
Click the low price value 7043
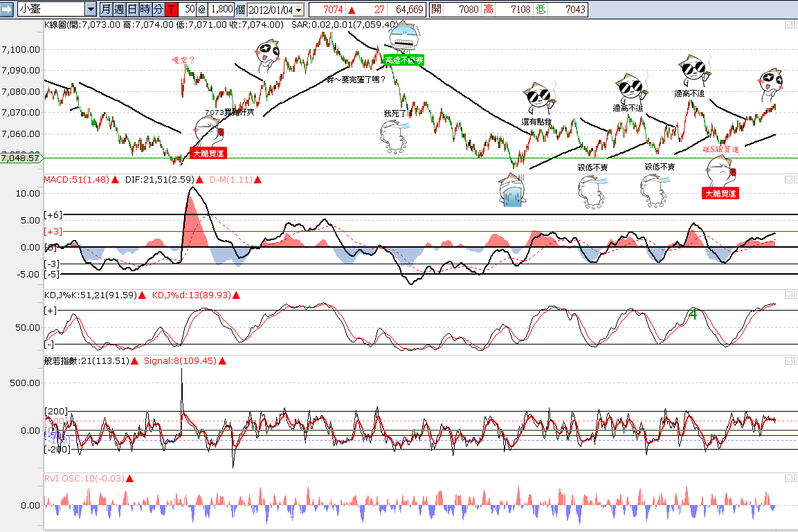pyautogui.click(x=575, y=10)
